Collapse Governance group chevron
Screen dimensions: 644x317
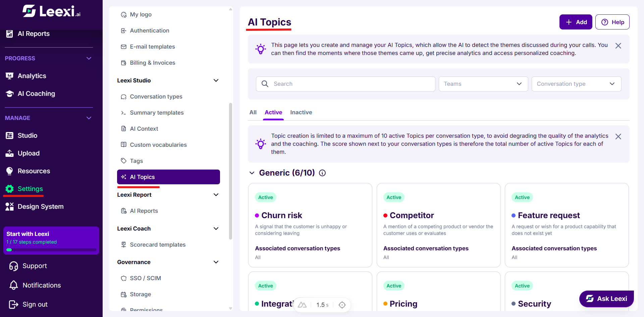point(216,262)
